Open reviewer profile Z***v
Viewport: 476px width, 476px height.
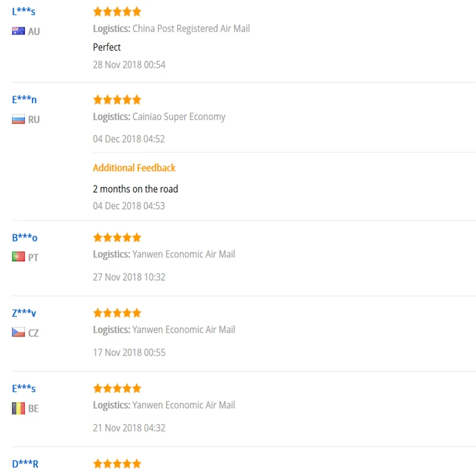(x=24, y=313)
